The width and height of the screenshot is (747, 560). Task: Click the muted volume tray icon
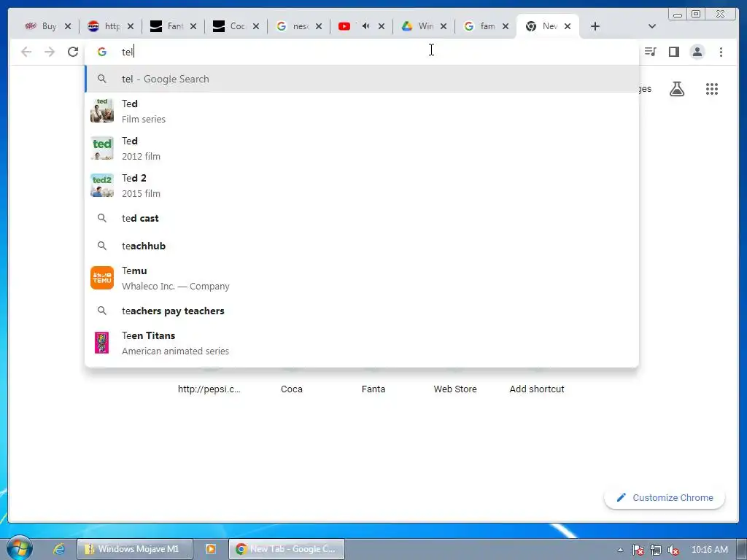click(673, 550)
